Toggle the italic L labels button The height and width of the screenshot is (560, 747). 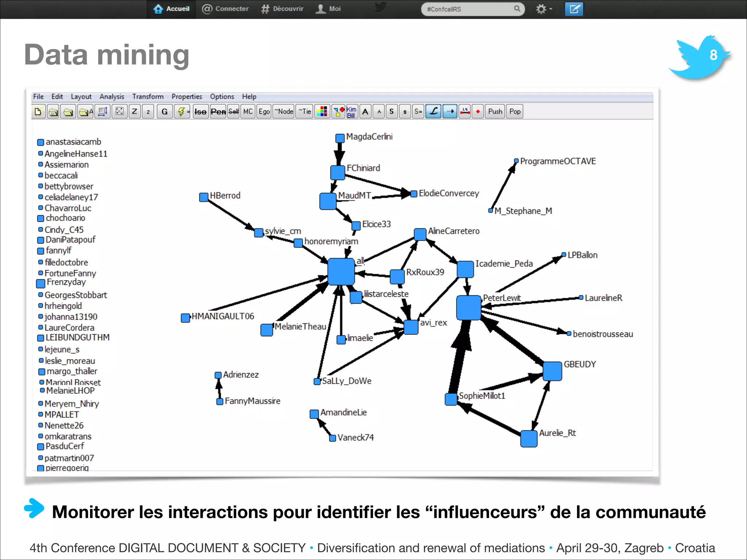[x=433, y=112]
